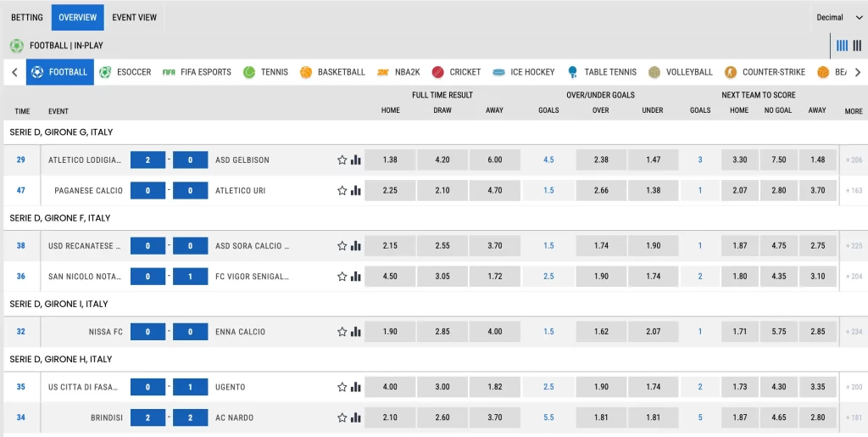Bet on home win odds 1.38

(390, 160)
